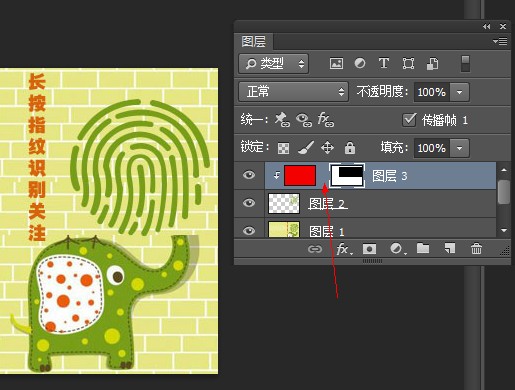Viewport: 515px width, 390px height.
Task: Filter layers by type text icon
Action: tap(384, 63)
